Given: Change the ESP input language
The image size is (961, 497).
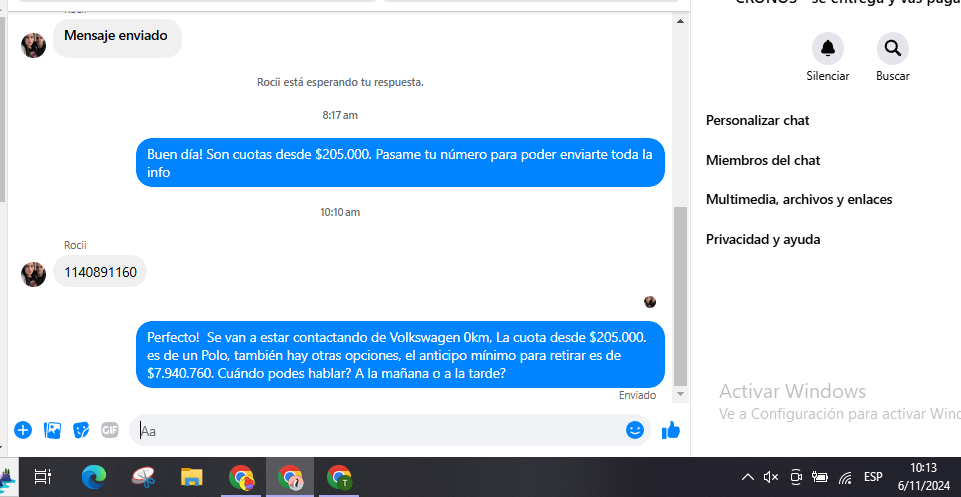Looking at the screenshot, I should click(873, 477).
